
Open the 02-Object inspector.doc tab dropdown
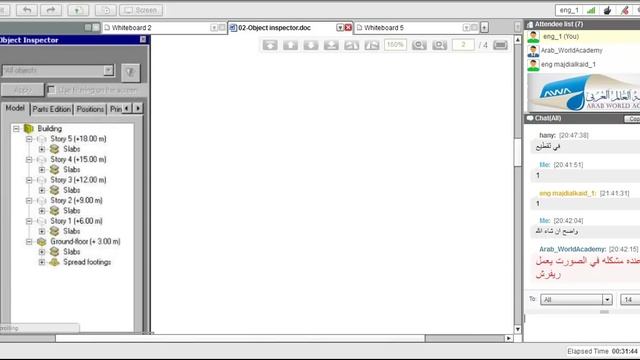(x=340, y=28)
